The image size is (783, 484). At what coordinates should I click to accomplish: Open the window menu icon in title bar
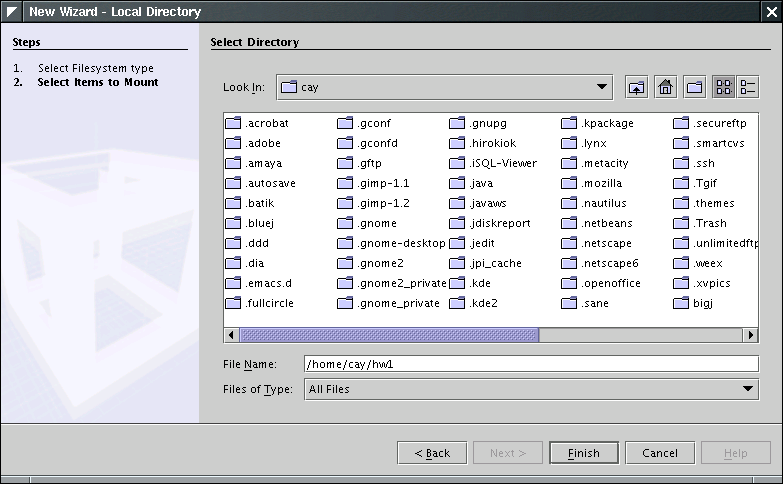point(12,12)
